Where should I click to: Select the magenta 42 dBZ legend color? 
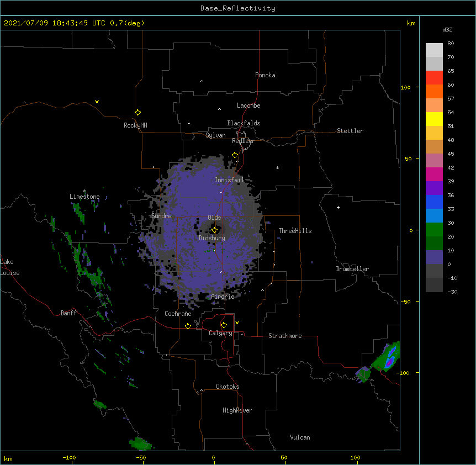click(x=434, y=174)
